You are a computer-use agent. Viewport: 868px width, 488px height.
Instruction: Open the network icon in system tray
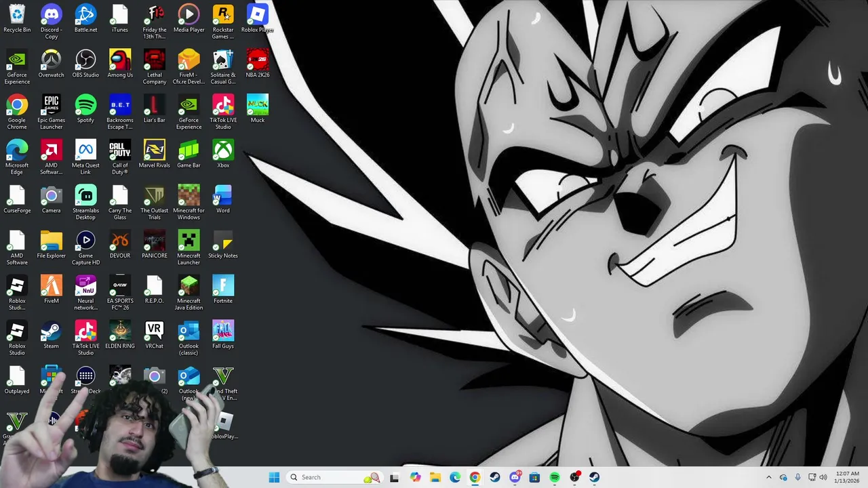[812, 477]
